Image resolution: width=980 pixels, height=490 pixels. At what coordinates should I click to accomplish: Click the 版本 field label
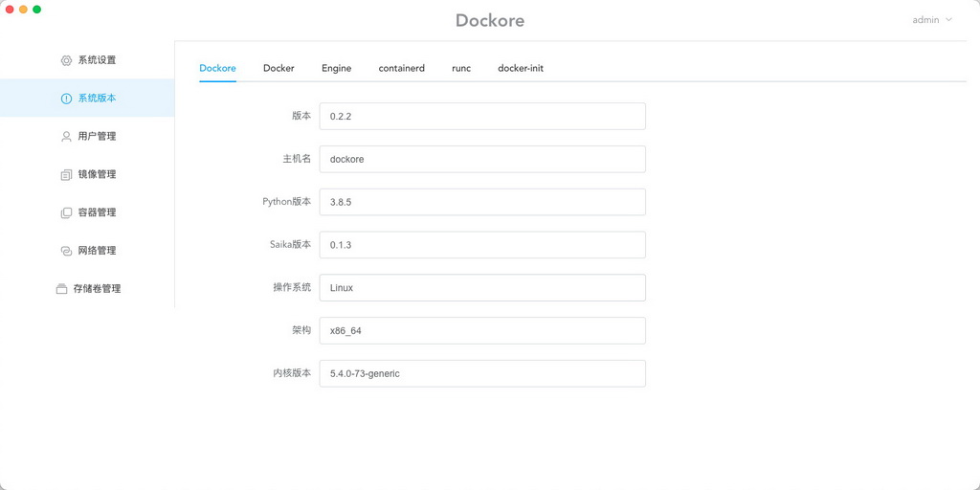301,116
